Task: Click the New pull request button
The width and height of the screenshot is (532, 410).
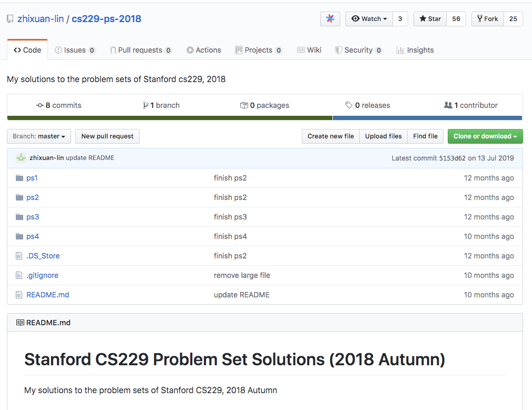Action: click(x=107, y=136)
